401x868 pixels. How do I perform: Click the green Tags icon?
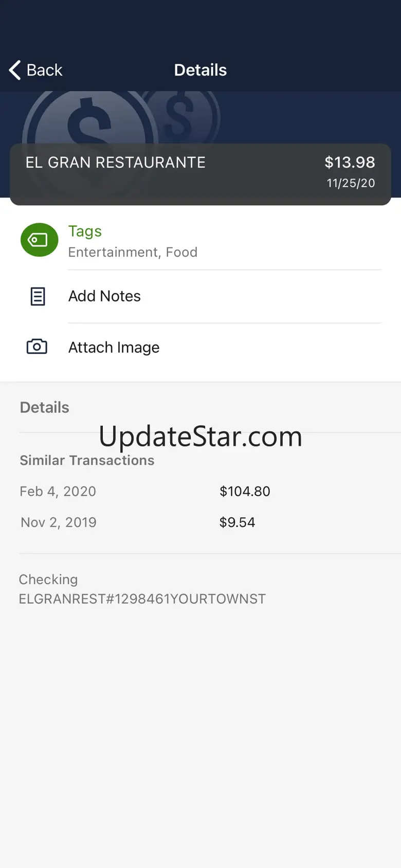[39, 240]
